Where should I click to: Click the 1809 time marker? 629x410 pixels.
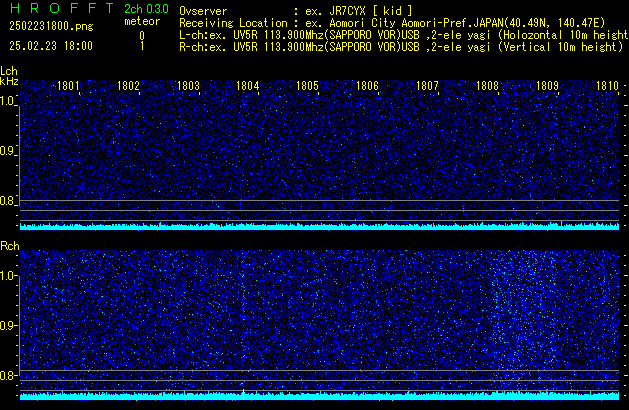[x=547, y=86]
